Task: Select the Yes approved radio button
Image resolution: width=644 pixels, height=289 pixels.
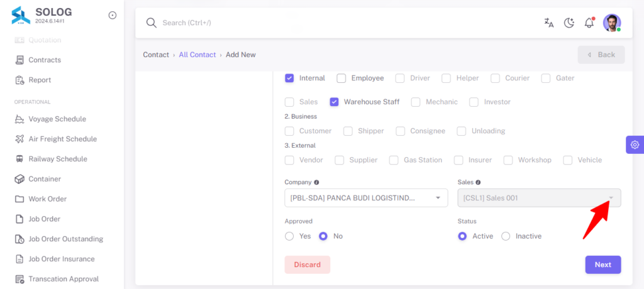Action: pos(289,236)
